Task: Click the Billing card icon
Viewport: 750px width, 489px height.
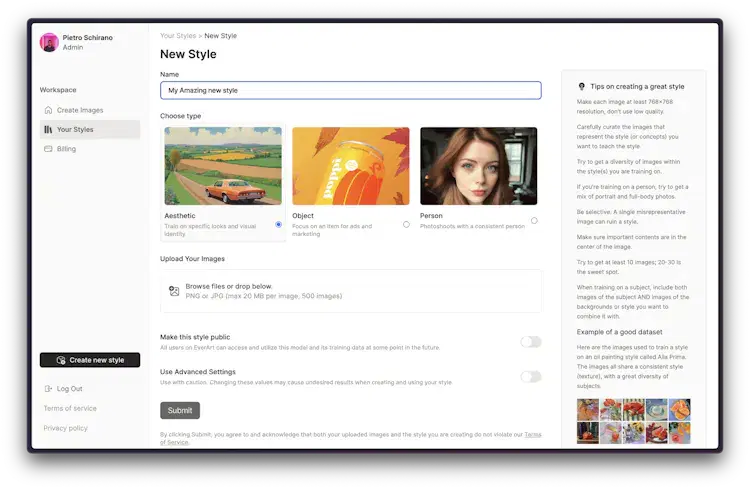Action: 48,149
